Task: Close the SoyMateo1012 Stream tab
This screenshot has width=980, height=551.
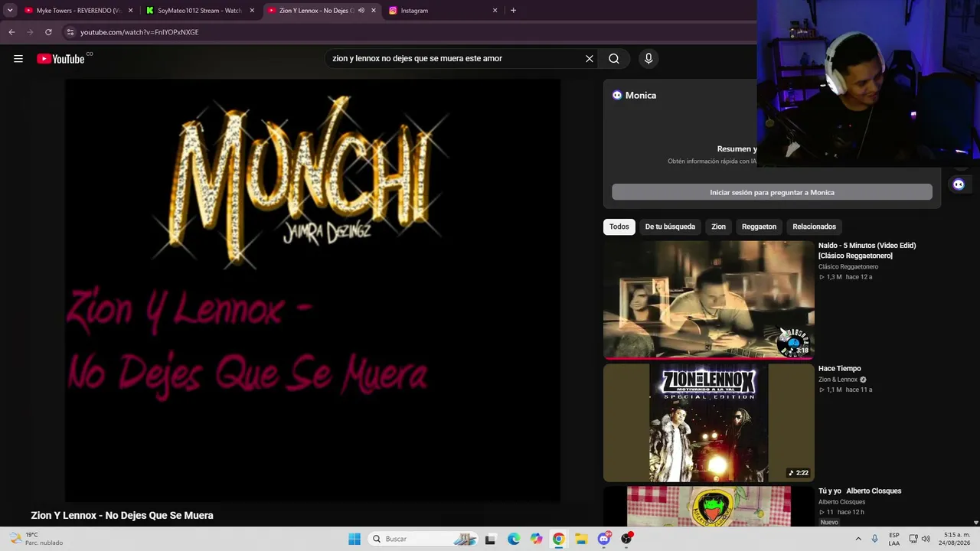Action: tap(252, 11)
